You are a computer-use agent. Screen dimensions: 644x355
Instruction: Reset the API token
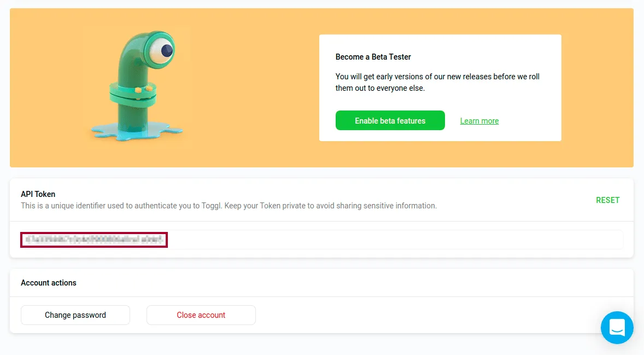point(607,200)
